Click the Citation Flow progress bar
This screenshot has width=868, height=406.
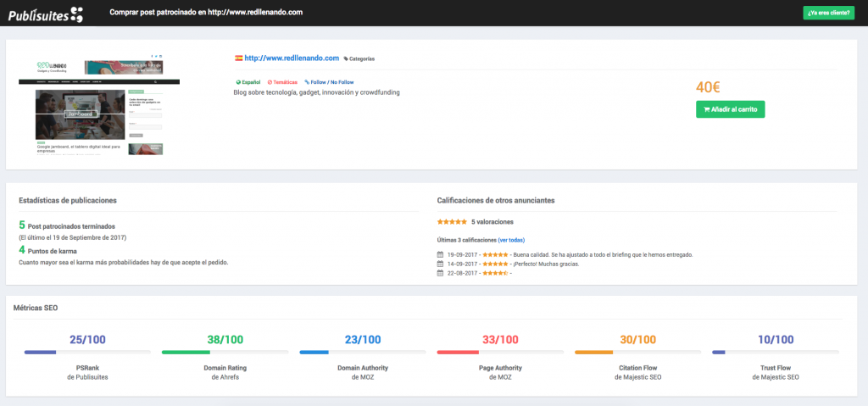637,352
